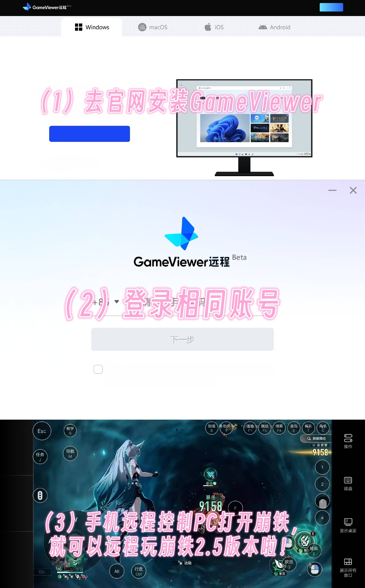
Task: Select Android platform tab
Action: coord(274,27)
